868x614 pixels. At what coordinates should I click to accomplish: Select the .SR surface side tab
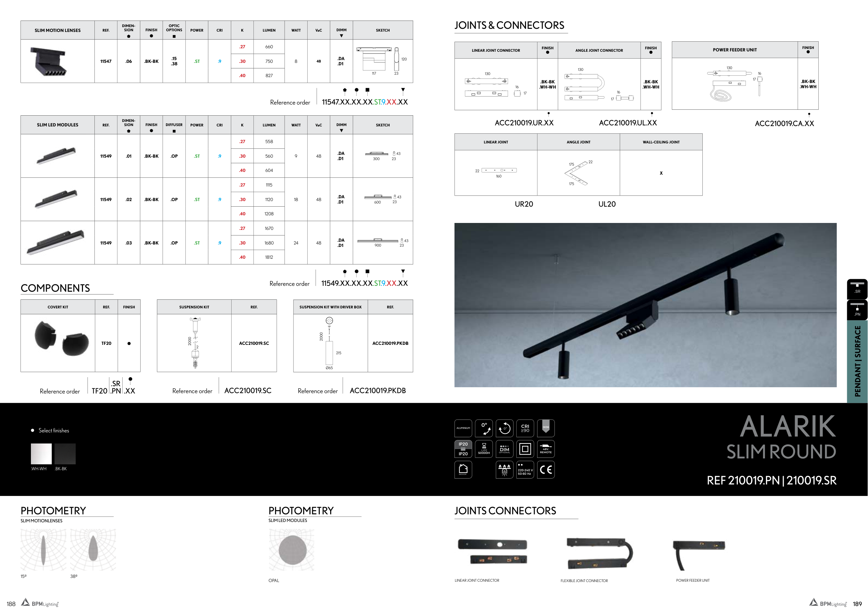click(857, 289)
